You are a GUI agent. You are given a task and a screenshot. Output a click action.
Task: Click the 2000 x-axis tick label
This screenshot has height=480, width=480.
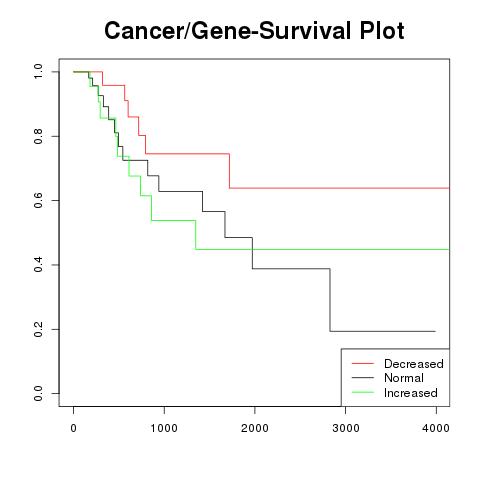point(255,428)
